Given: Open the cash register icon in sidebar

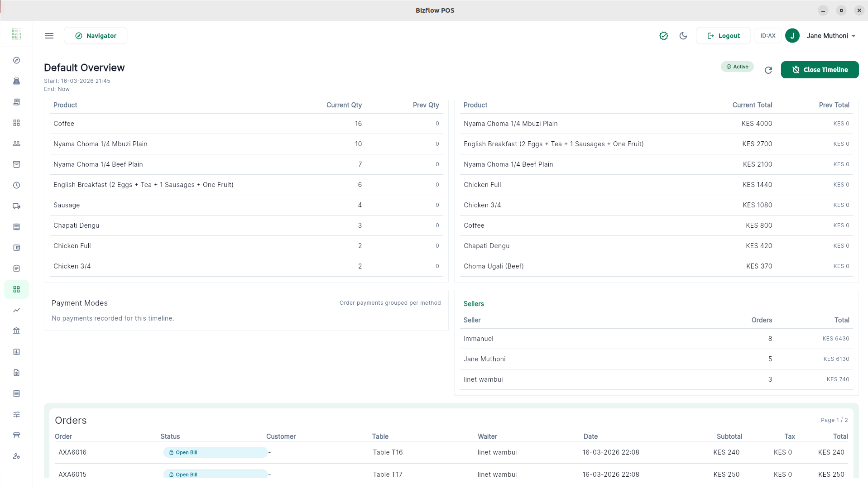Looking at the screenshot, I should coord(17,81).
